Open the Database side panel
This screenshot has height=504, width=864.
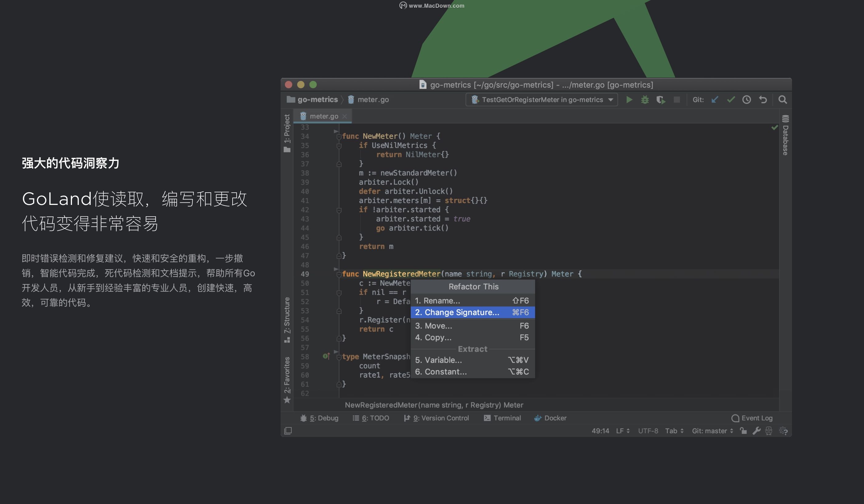click(x=786, y=135)
